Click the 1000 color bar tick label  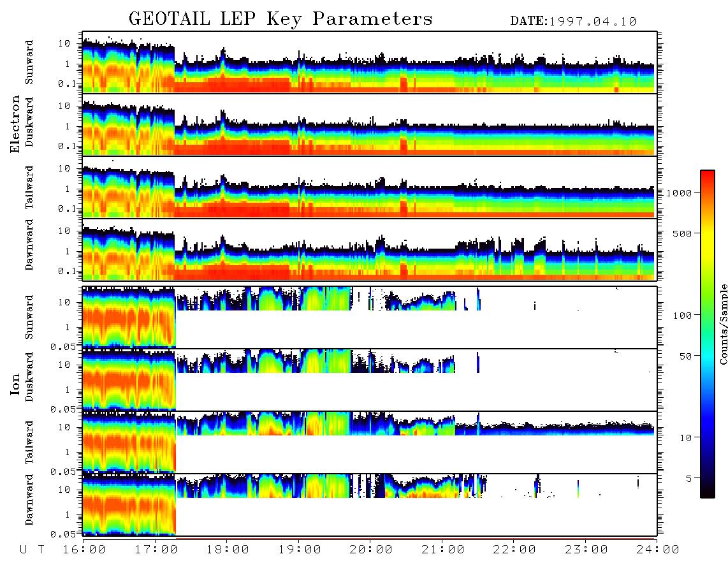click(679, 193)
